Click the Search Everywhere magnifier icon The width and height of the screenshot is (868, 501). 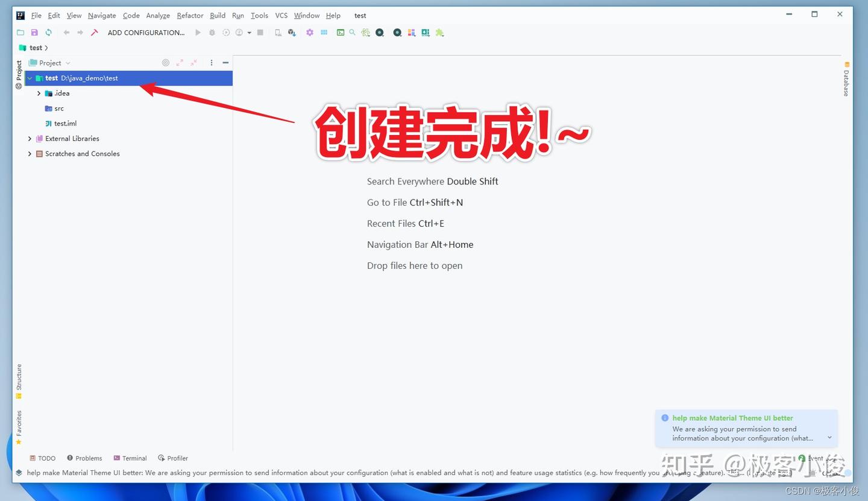352,33
